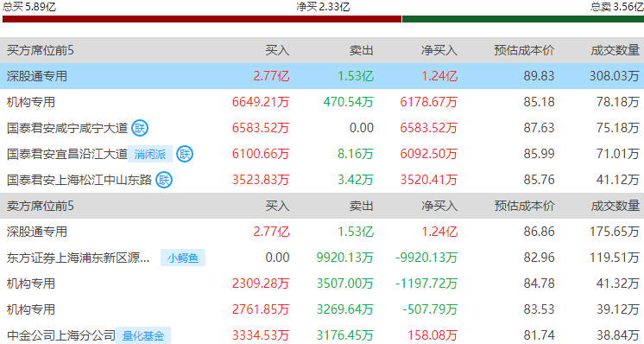The height and width of the screenshot is (344, 644).
Task: Click the red total buy progress bar
Action: tap(202, 19)
